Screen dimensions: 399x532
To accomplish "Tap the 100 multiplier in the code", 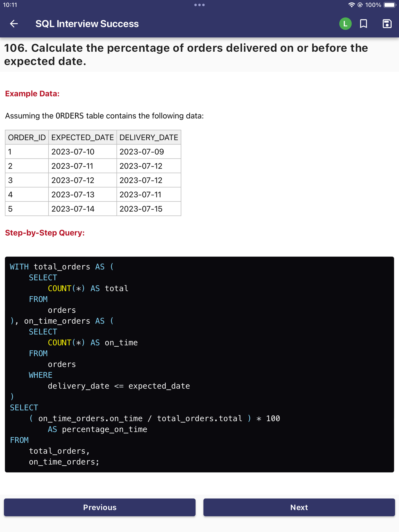I will (x=273, y=418).
